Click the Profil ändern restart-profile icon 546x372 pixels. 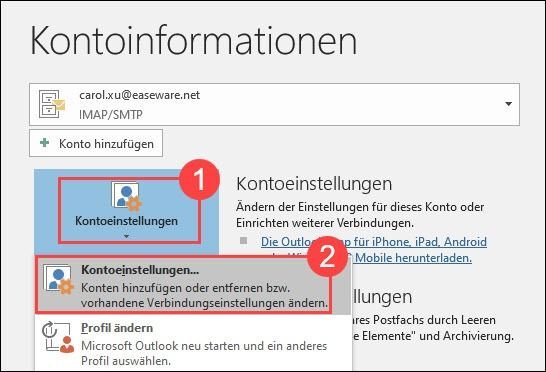point(58,337)
